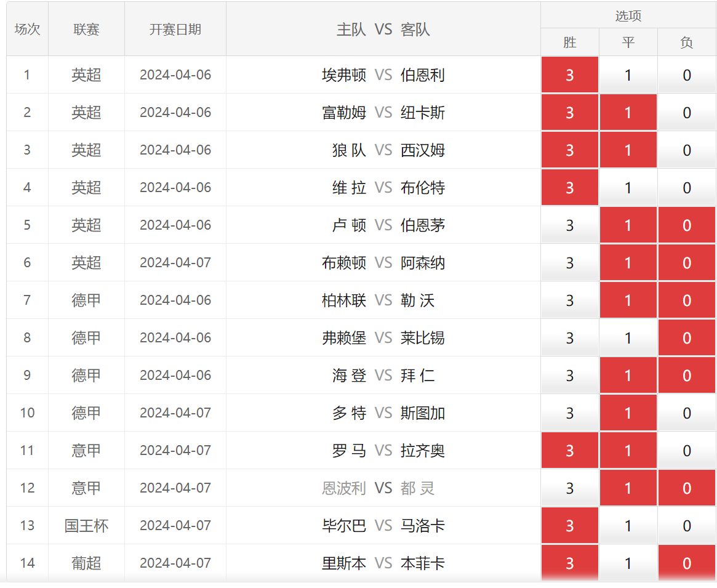717x588 pixels.
Task: Click the 场次 column header
Action: [x=27, y=30]
